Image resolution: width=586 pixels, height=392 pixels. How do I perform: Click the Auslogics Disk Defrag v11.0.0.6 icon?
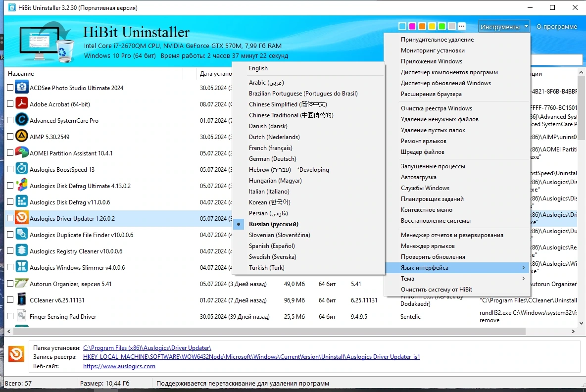click(x=22, y=202)
